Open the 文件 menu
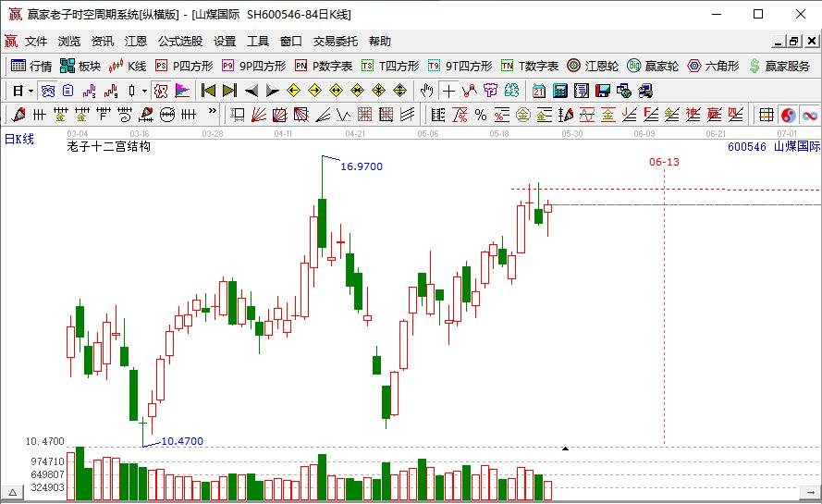The image size is (822, 504). (x=36, y=42)
